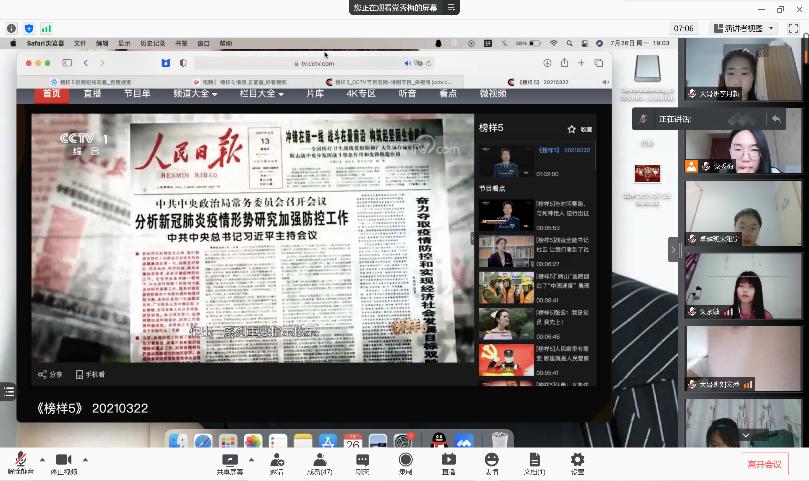Open the invite participants icon
The height and width of the screenshot is (481, 809).
[x=277, y=464]
